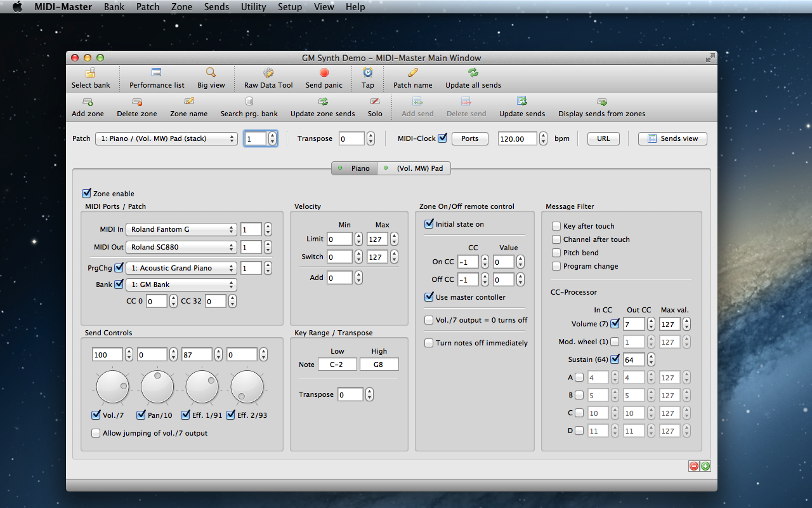The image size is (812, 508).
Task: Click the URL button
Action: click(603, 138)
